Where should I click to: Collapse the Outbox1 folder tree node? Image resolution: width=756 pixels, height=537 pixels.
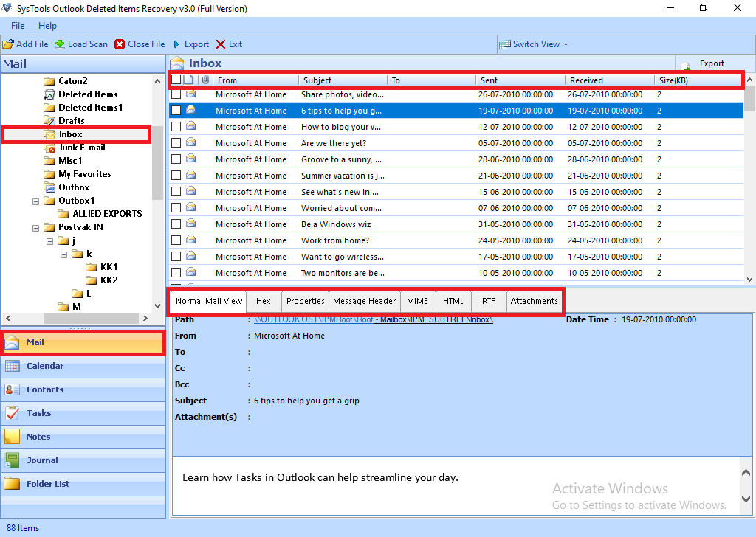coord(35,201)
